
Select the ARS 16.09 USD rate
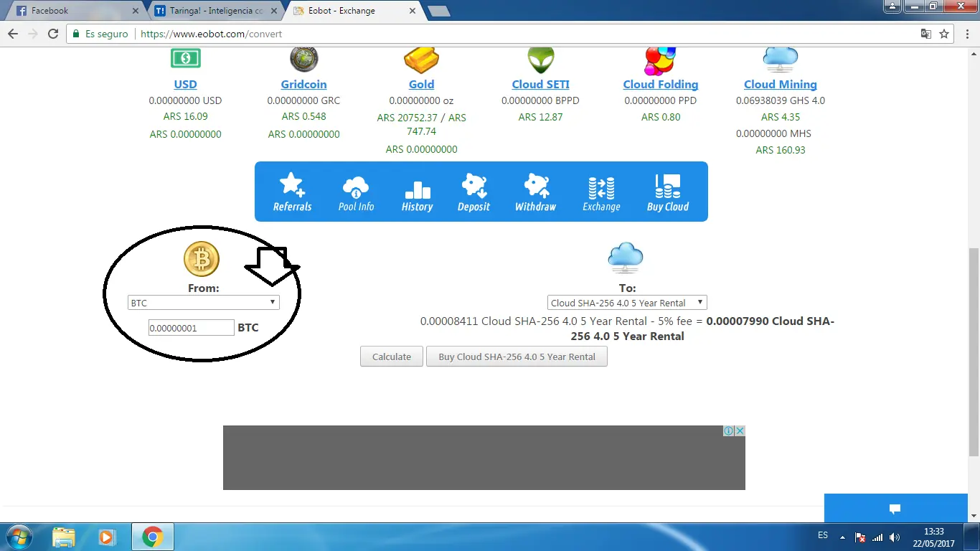185,116
